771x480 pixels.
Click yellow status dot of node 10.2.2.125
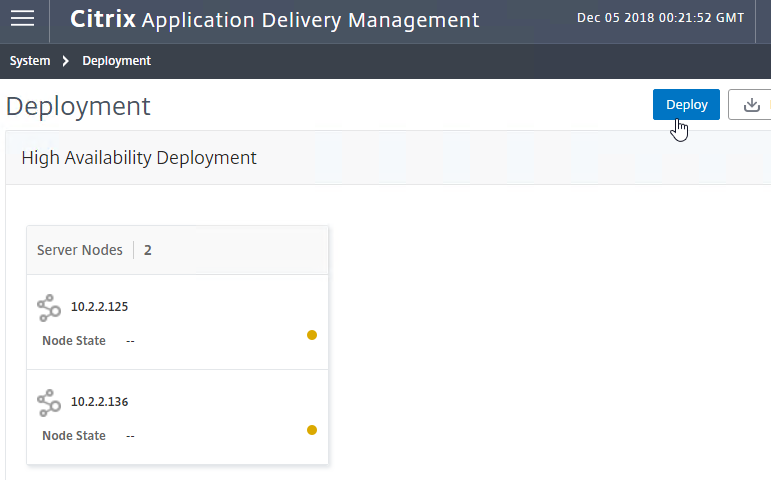[312, 335]
